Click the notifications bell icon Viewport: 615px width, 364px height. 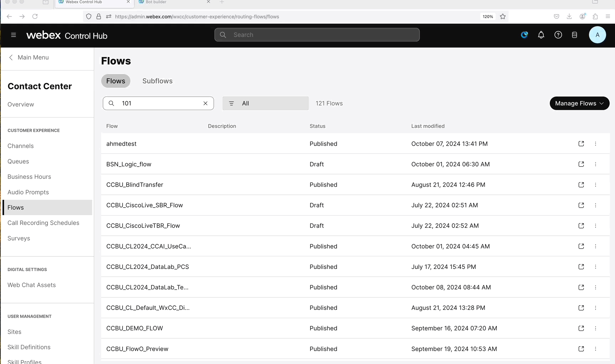click(x=541, y=35)
